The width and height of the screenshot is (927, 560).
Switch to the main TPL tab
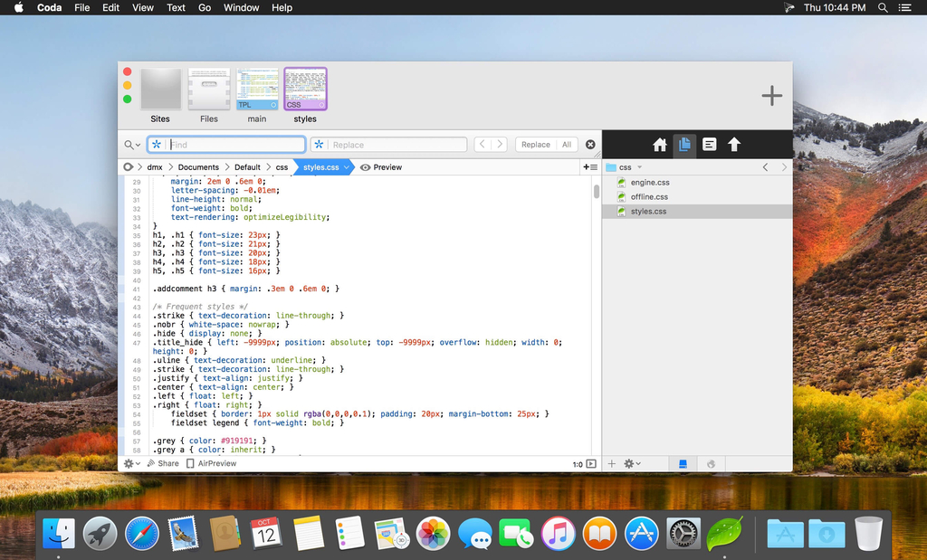point(257,90)
